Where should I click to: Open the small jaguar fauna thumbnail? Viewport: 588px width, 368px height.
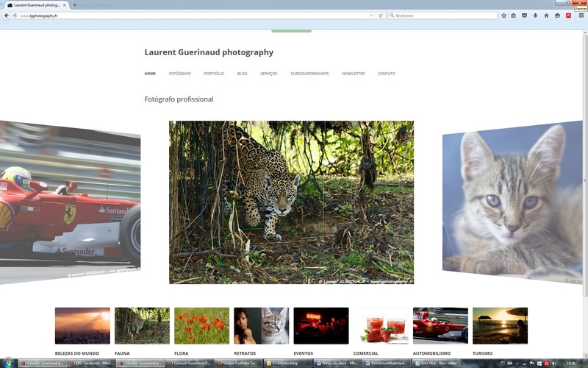142,325
